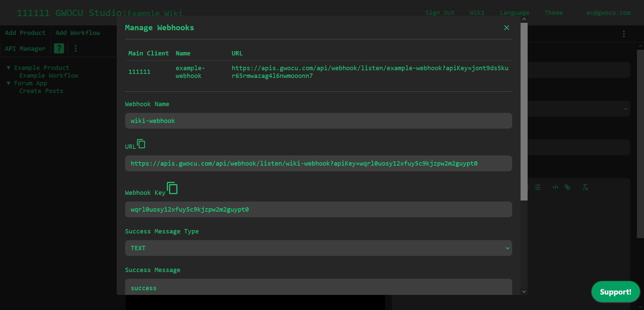Clear formatting in the editor toolbar
The width and height of the screenshot is (644, 310).
585,187
